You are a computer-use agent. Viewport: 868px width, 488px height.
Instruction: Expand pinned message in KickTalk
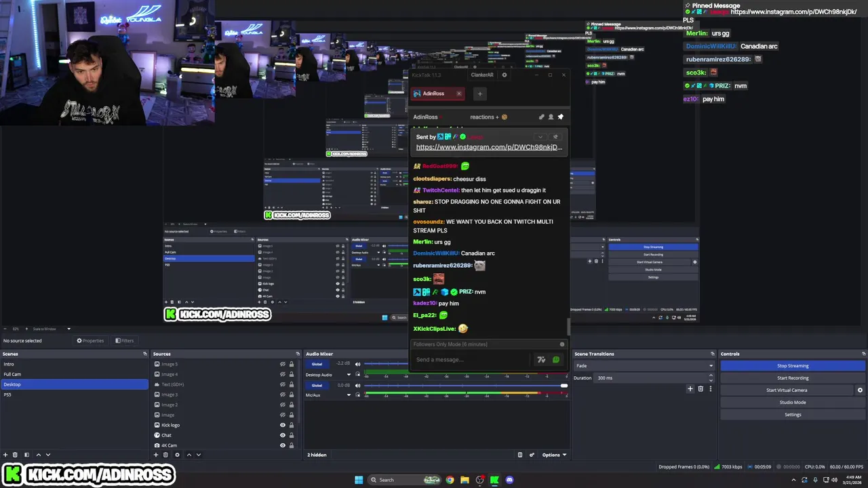click(x=540, y=137)
